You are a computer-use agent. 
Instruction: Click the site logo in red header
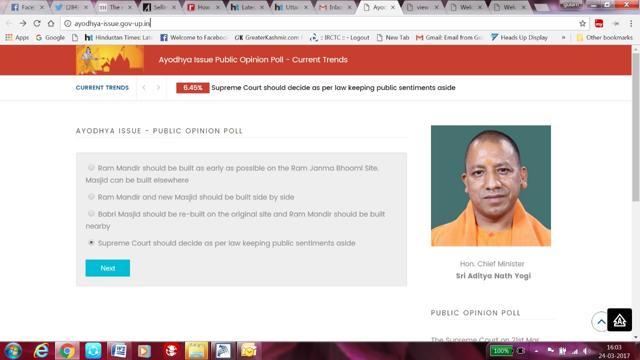110,60
